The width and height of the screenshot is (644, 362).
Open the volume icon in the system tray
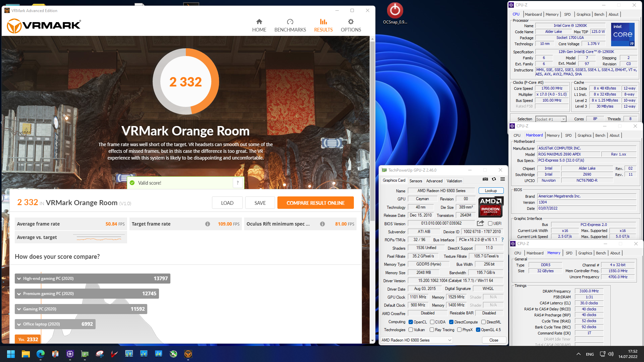coord(610,354)
